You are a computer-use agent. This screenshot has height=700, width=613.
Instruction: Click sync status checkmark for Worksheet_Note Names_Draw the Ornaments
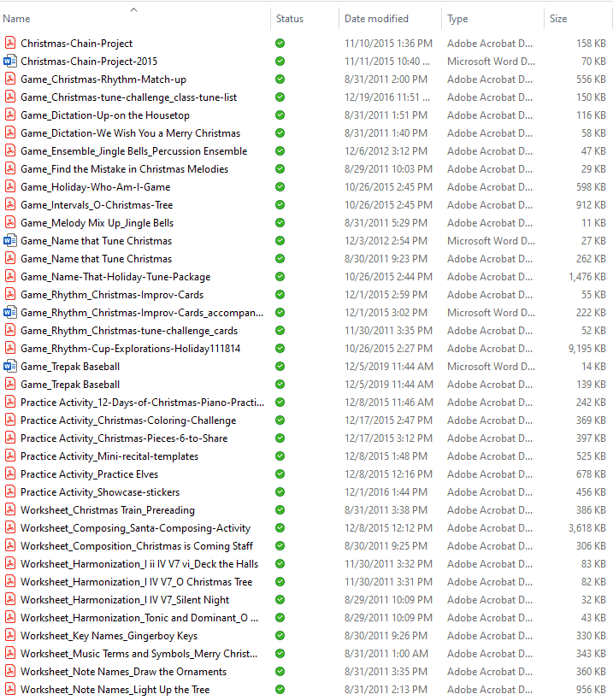coord(280,672)
